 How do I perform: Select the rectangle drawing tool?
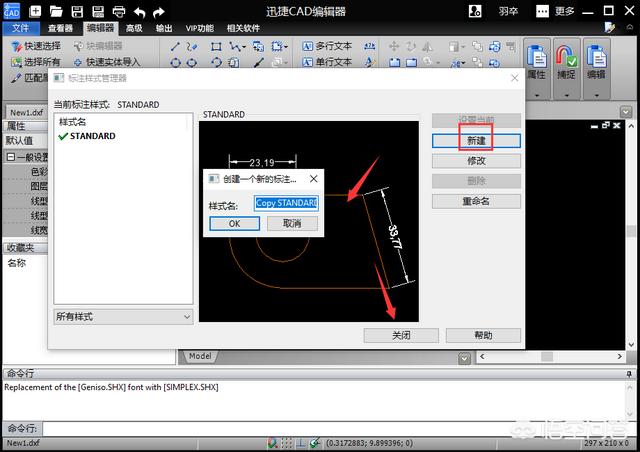tap(216, 47)
